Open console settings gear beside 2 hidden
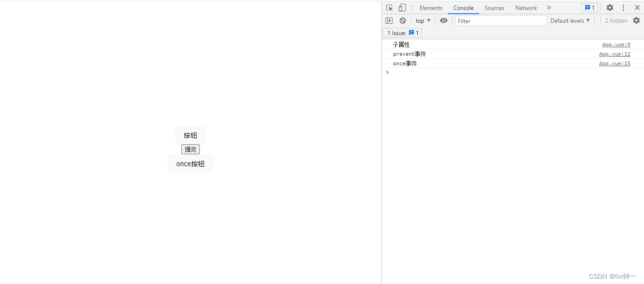Viewport: 644px width, 284px height. point(636,20)
